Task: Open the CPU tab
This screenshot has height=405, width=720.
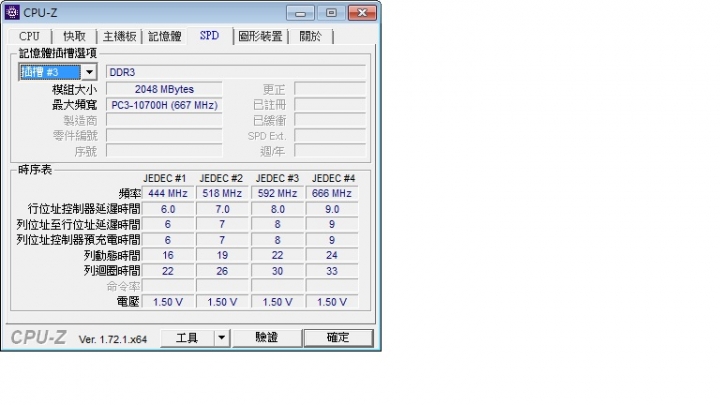Action: click(29, 36)
